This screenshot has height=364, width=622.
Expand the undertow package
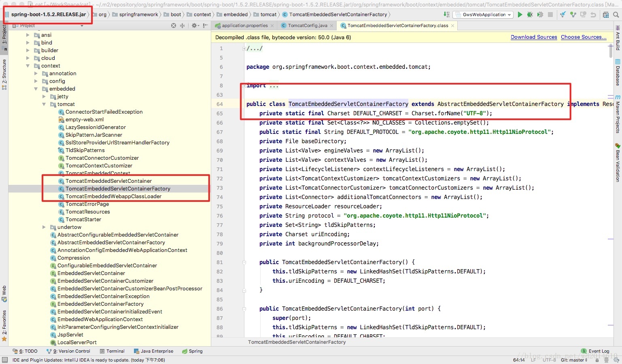coord(44,227)
